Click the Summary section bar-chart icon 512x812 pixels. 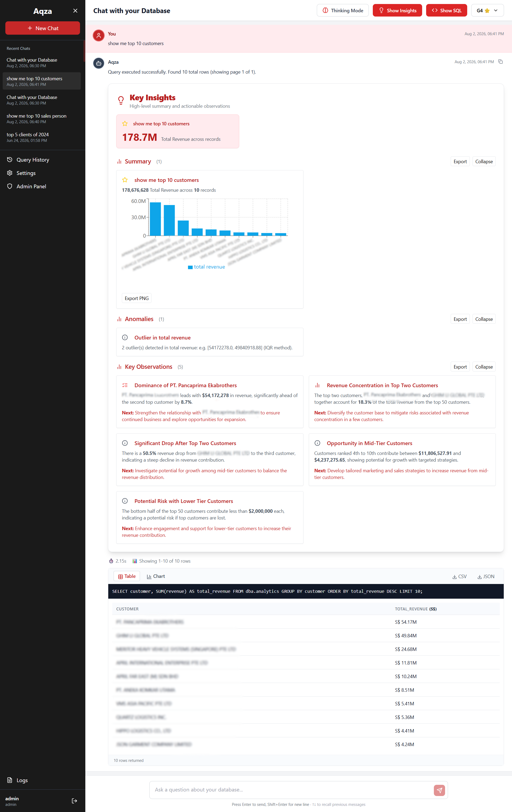click(x=119, y=162)
